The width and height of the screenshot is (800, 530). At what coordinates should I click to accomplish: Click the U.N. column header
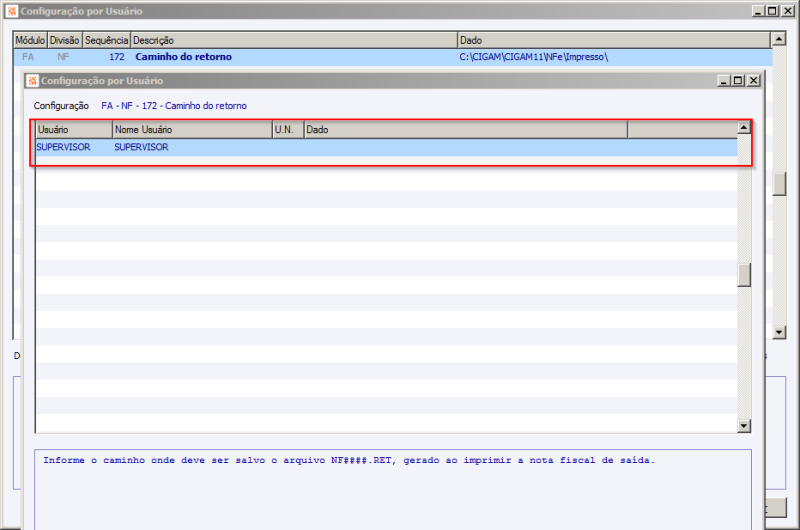pyautogui.click(x=288, y=130)
